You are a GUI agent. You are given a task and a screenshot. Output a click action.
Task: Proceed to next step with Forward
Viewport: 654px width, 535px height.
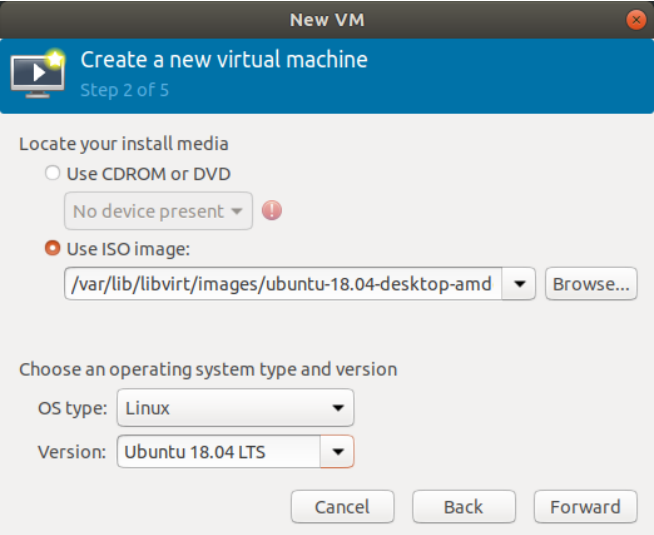point(586,507)
